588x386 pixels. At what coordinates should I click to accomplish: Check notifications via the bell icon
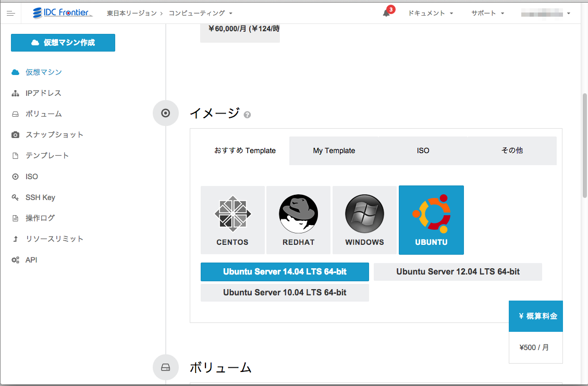pos(386,13)
